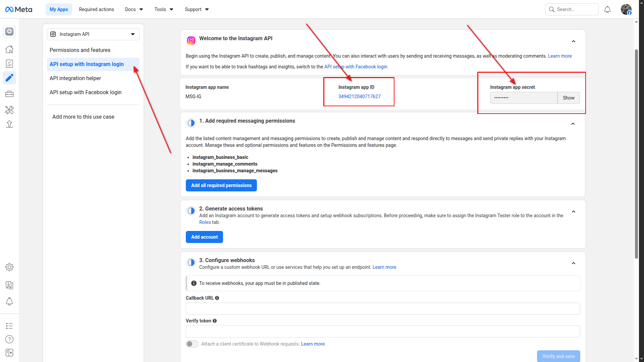Open the app toolkit briefcase icon

(9, 94)
